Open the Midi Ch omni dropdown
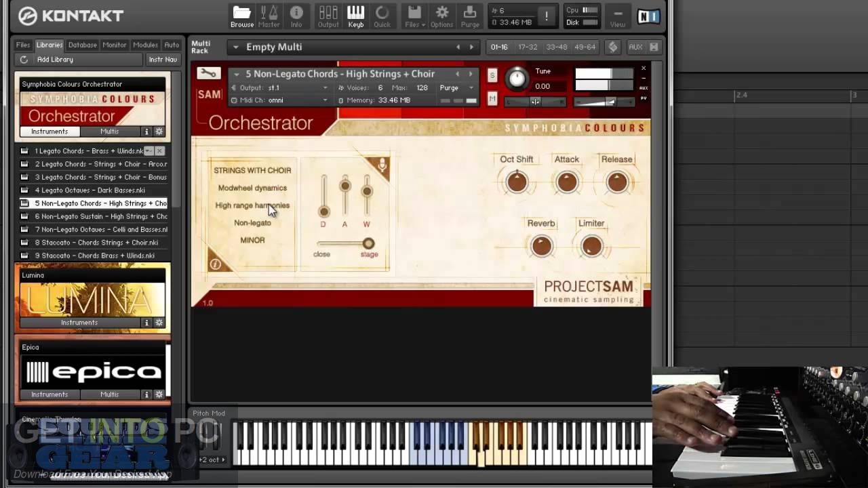Viewport: 868px width, 488px height. [x=279, y=100]
